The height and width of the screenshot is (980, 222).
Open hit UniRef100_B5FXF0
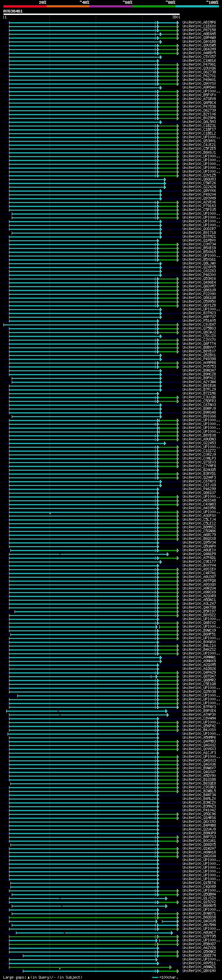[199, 95]
